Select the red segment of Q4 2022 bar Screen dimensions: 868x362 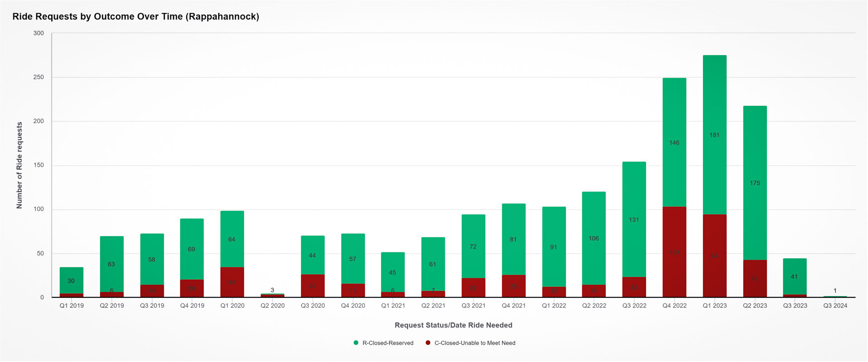pyautogui.click(x=674, y=252)
